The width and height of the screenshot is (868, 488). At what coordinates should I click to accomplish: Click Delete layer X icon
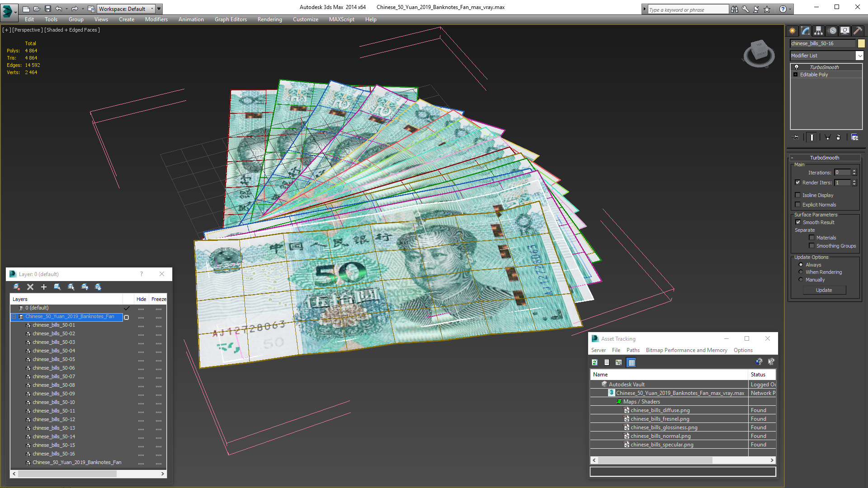pos(30,287)
